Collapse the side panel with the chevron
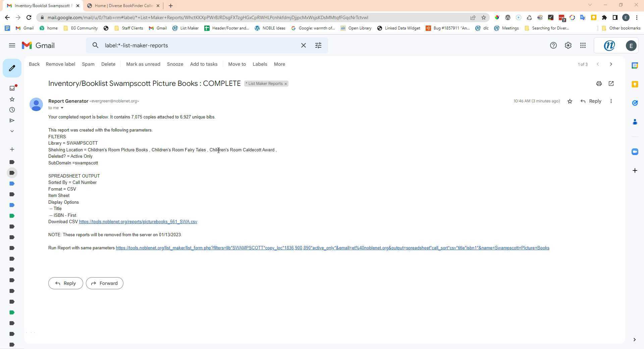Image resolution: width=644 pixels, height=349 pixels. [x=634, y=339]
